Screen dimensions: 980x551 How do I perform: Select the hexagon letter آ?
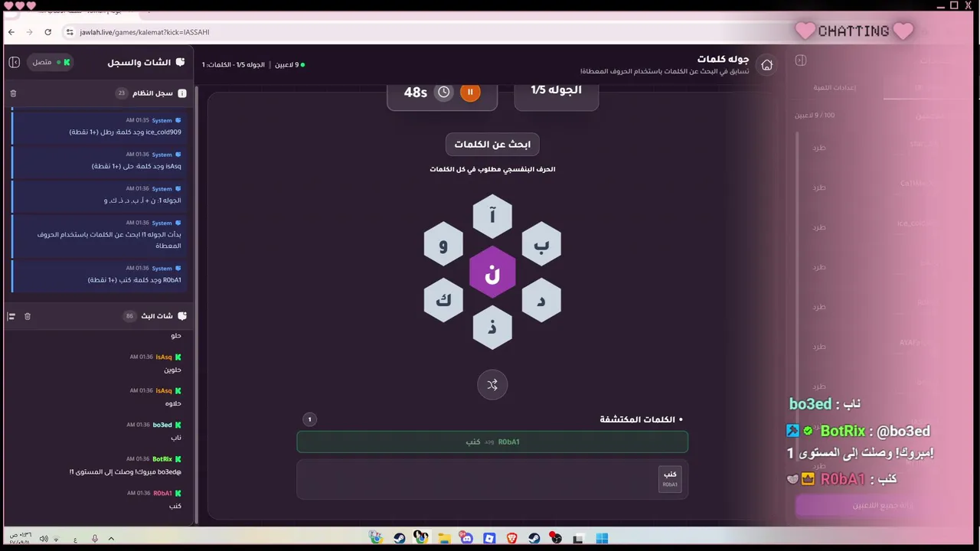492,217
